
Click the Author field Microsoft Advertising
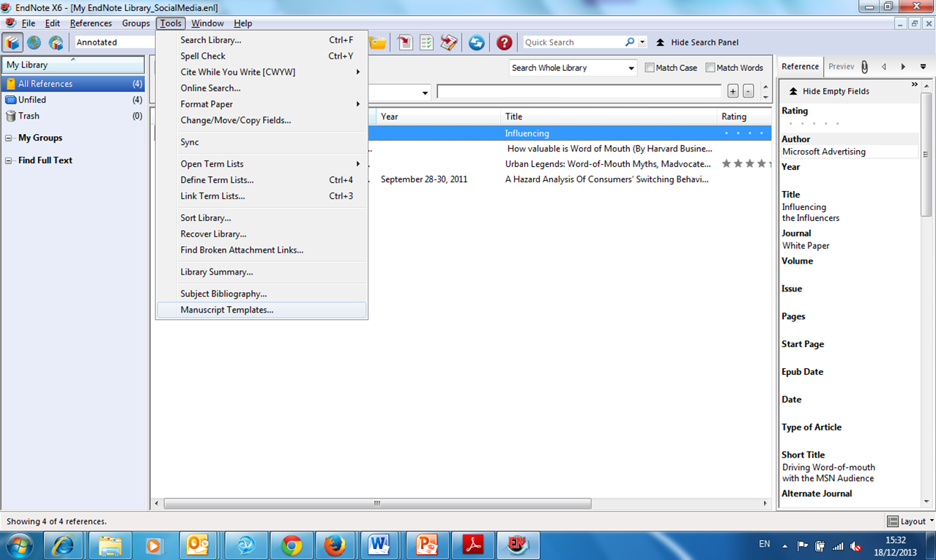tap(850, 152)
